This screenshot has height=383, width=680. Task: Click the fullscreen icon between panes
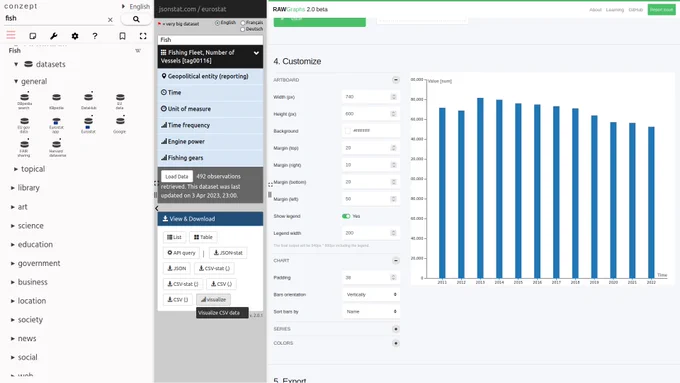270,185
